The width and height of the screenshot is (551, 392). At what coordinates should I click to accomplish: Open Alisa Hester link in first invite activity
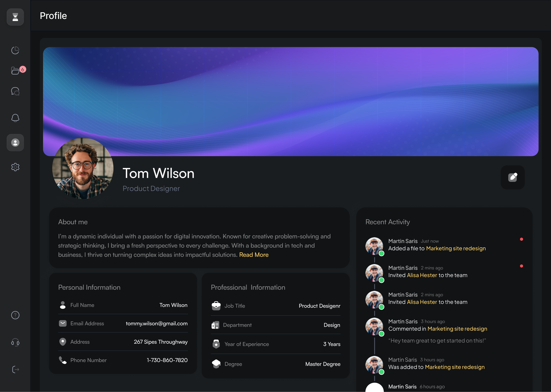click(x=422, y=275)
